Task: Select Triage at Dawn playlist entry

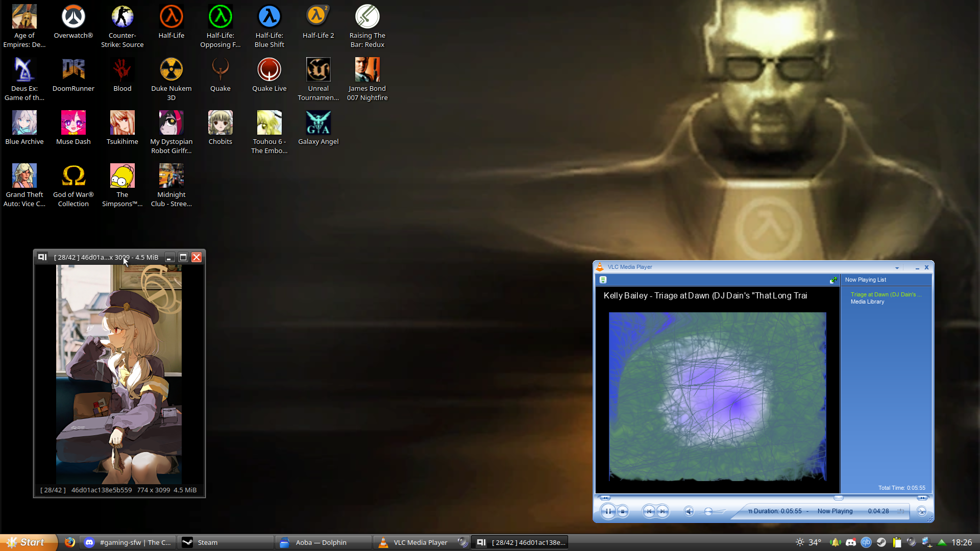Action: pos(886,294)
